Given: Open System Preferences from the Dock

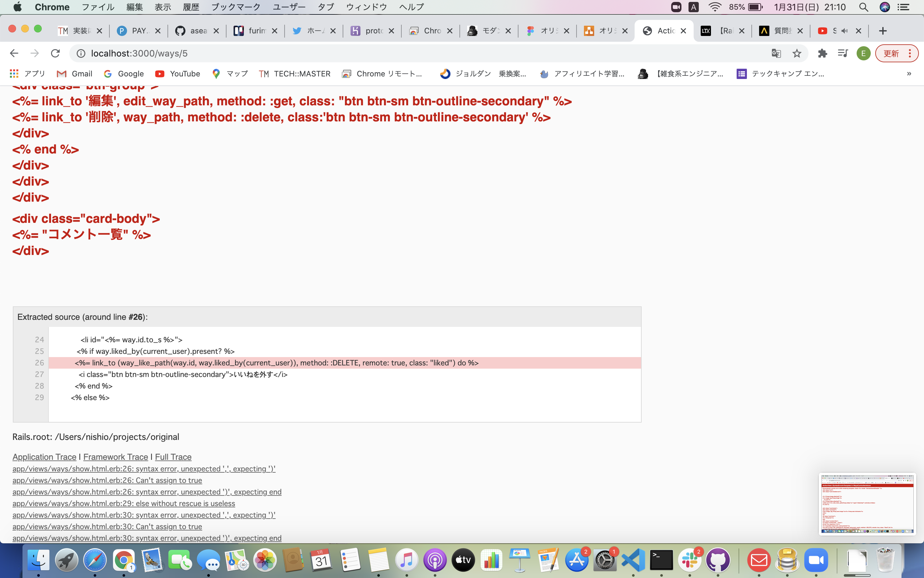Looking at the screenshot, I should [x=605, y=560].
